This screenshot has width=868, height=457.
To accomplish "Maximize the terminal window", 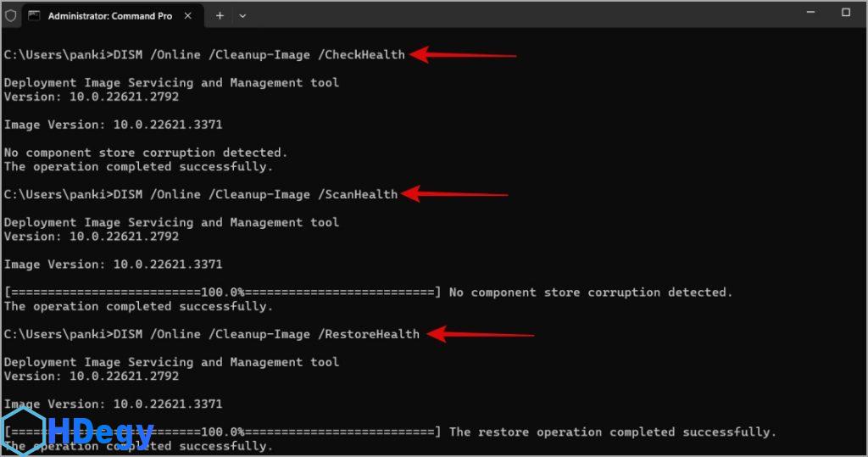I will click(845, 13).
